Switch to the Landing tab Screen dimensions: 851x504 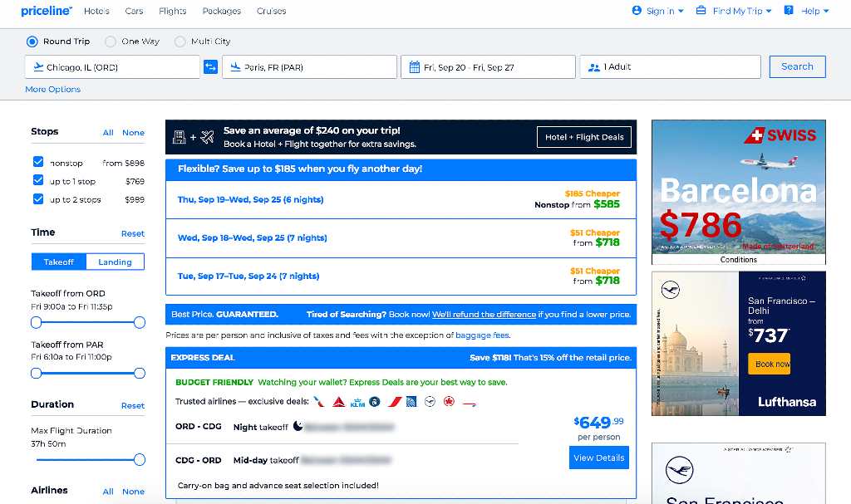(115, 261)
